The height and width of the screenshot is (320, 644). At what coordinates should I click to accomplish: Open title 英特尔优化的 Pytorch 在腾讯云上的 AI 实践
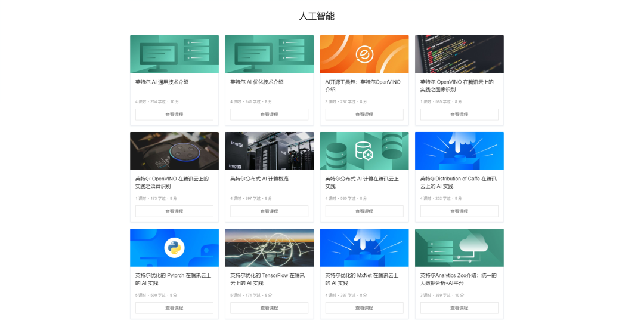tap(173, 279)
